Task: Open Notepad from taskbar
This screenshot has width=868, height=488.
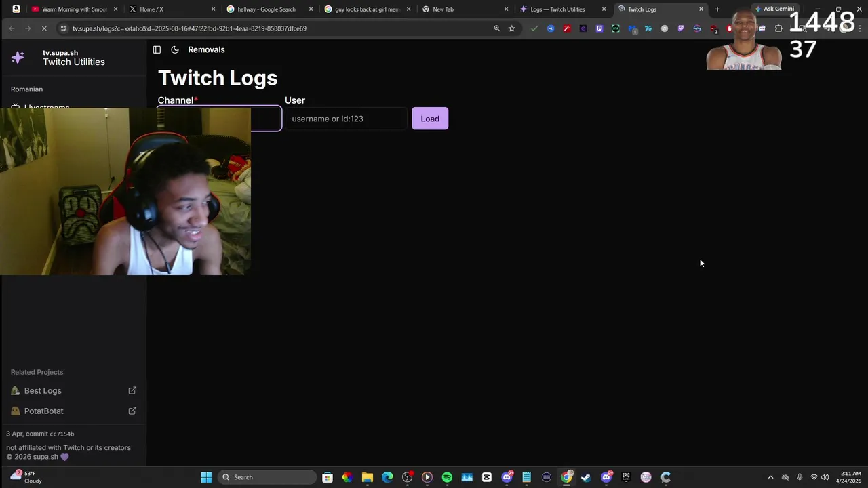Action: 526,477
